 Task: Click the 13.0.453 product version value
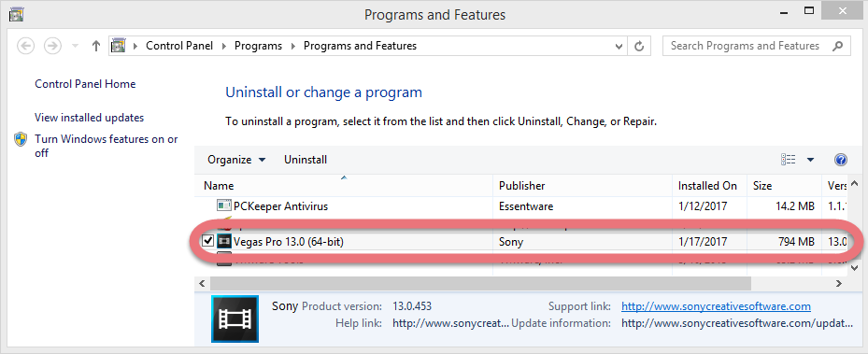tap(412, 305)
